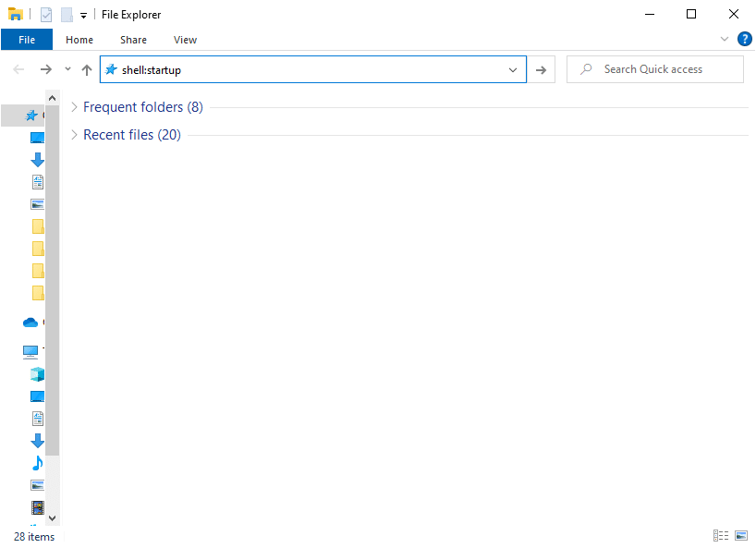Go up one folder level
Viewport: 756px width, 548px height.
pos(87,69)
